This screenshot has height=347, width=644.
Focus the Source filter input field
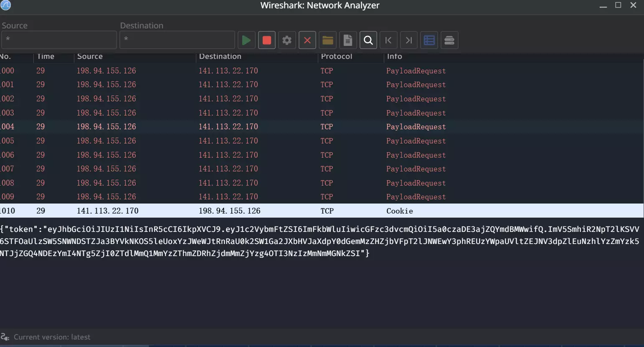pos(59,40)
